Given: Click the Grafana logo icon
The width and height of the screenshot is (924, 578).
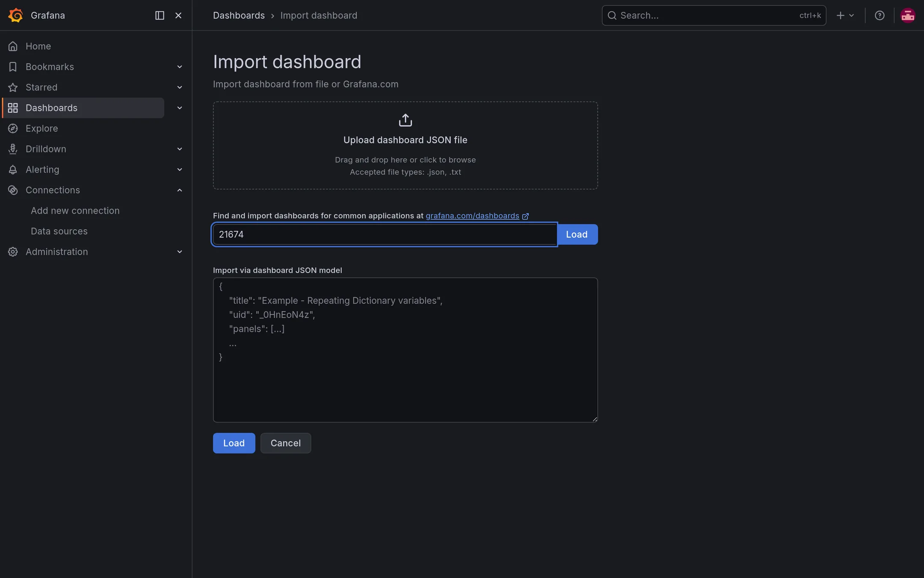Looking at the screenshot, I should pyautogui.click(x=15, y=15).
